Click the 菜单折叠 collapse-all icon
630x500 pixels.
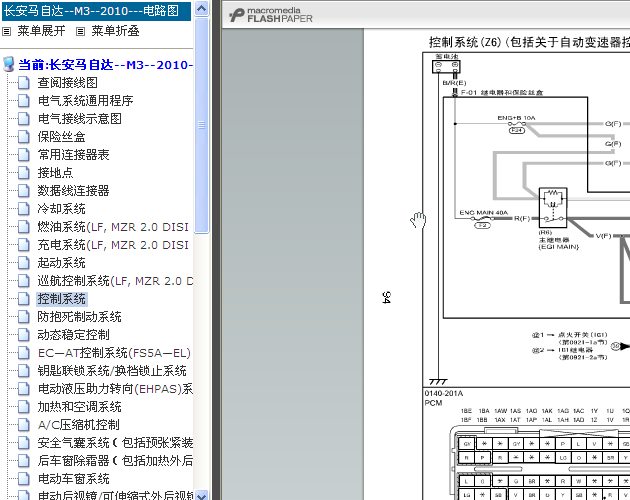click(80, 31)
